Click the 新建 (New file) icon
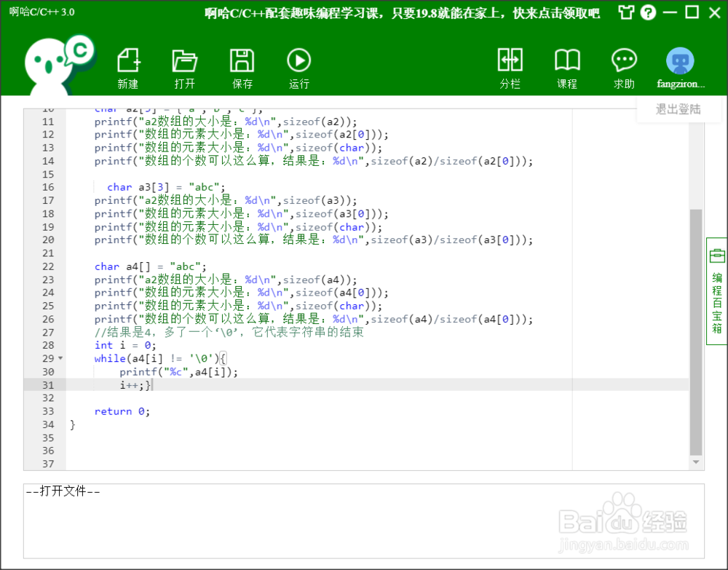Image resolution: width=728 pixels, height=570 pixels. [x=128, y=60]
